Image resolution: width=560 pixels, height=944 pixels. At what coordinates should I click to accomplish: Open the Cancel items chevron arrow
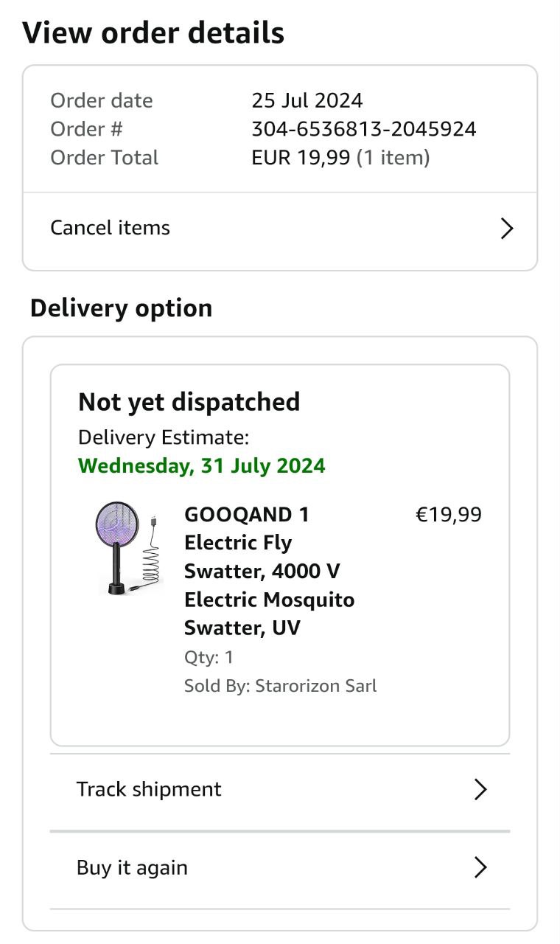[x=506, y=229]
